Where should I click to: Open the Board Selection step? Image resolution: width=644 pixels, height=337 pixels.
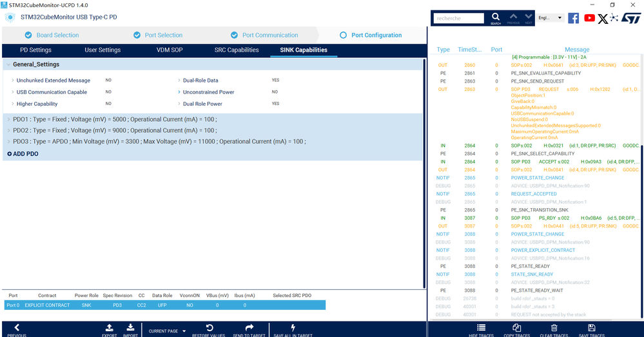click(57, 35)
